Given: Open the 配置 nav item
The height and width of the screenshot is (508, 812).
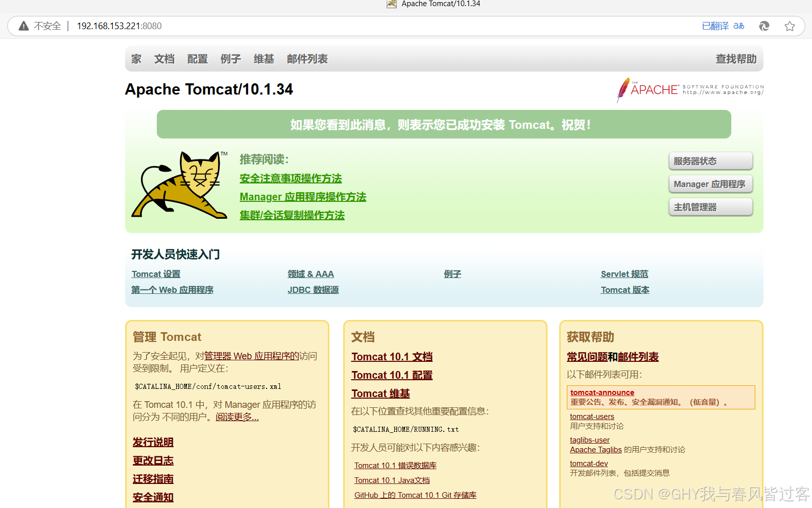Looking at the screenshot, I should pyautogui.click(x=198, y=59).
